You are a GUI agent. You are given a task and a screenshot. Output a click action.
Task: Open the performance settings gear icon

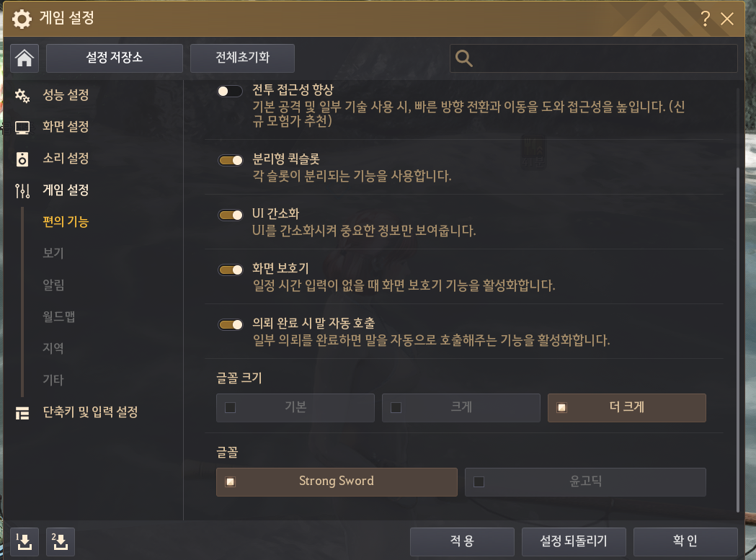coord(22,95)
